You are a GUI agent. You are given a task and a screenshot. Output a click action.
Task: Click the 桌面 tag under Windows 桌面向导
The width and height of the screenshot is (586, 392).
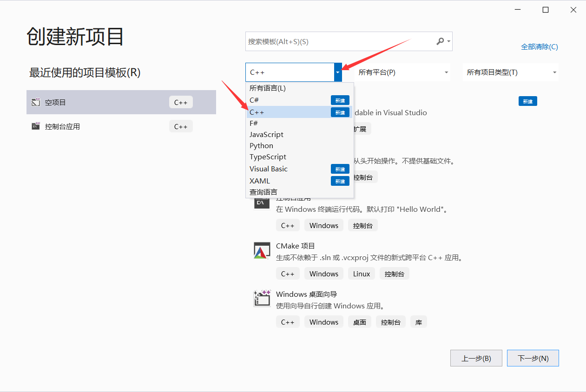(360, 322)
